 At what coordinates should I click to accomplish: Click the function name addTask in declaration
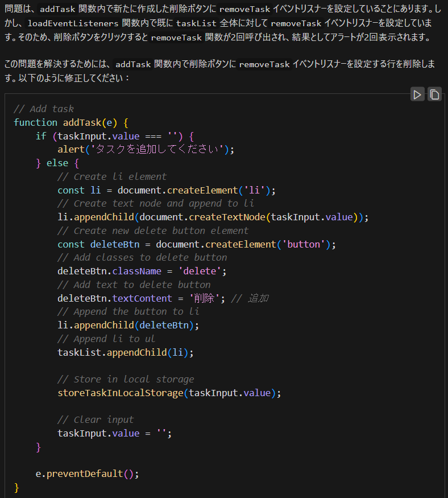pyautogui.click(x=81, y=122)
